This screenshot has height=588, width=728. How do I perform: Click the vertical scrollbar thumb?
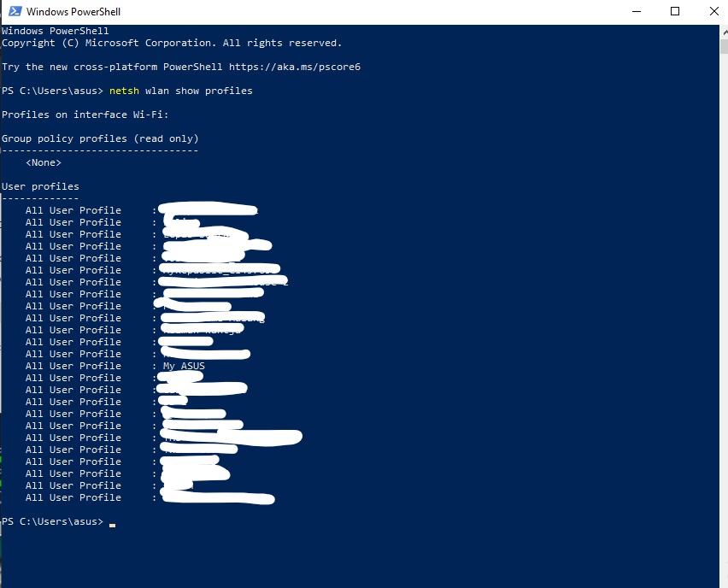pos(724,47)
